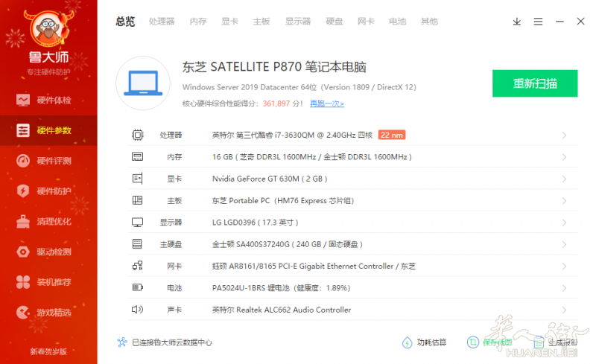Switch to the 硬盘 tab
The width and height of the screenshot is (596, 364).
click(334, 22)
